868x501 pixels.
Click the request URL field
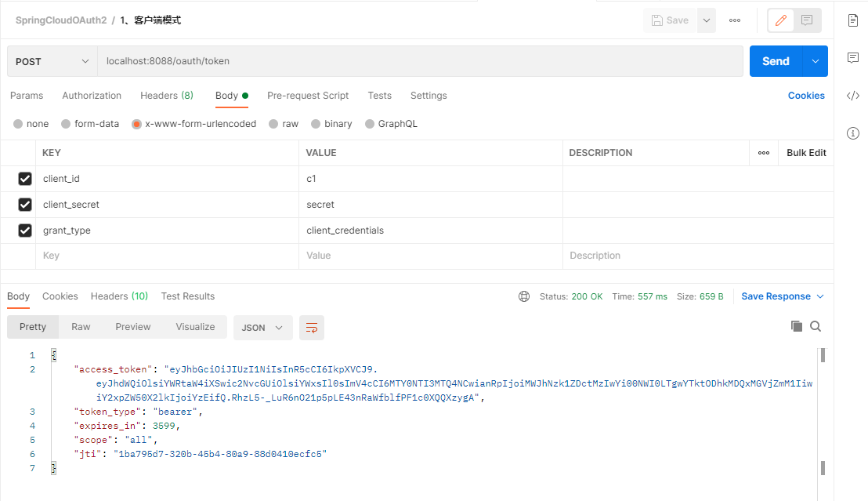(x=420, y=61)
